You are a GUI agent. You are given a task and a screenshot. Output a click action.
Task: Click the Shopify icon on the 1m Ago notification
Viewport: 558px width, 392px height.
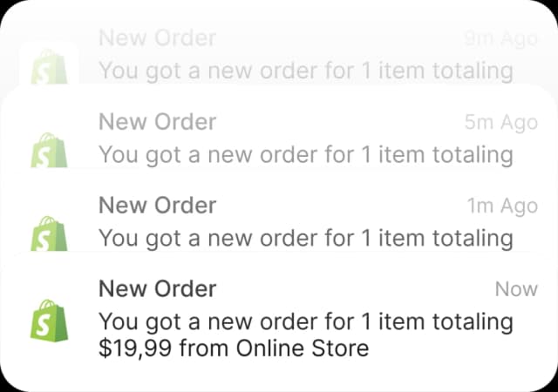[49, 235]
